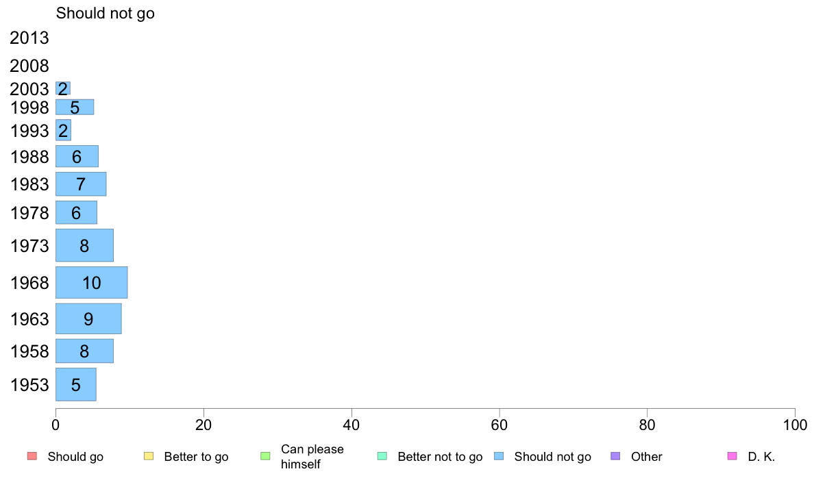Click the 1973 bar labeled 8
814x504 pixels.
coord(84,246)
